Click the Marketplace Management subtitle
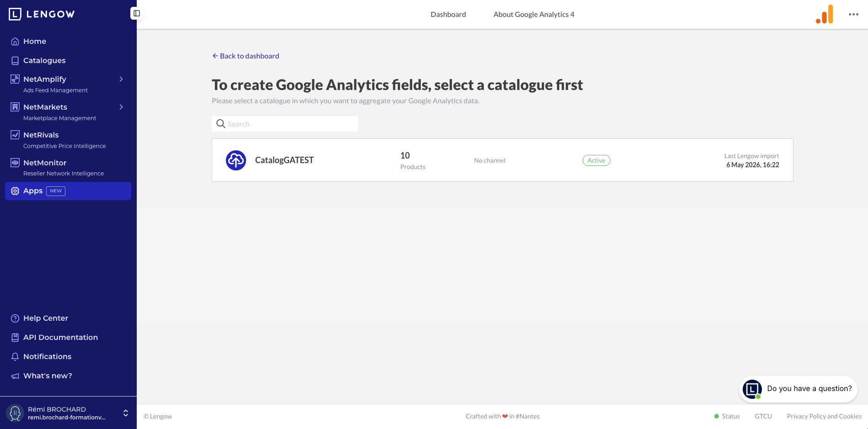 pyautogui.click(x=60, y=118)
